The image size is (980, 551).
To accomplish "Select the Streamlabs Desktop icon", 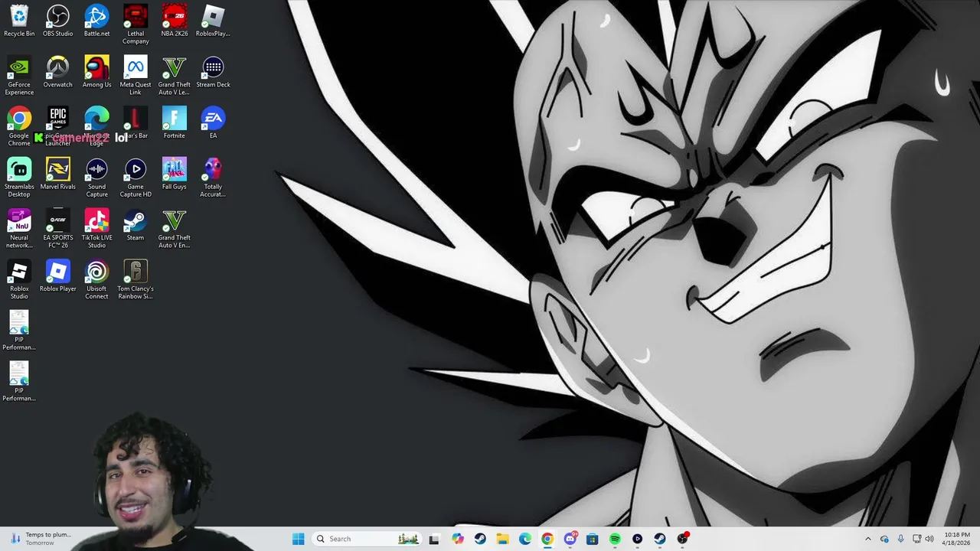I will (19, 178).
